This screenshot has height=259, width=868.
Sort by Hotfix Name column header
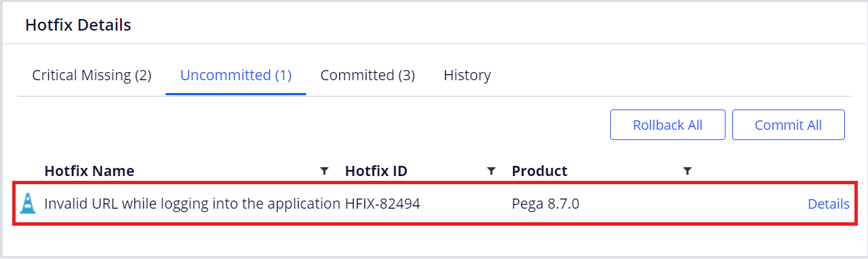coord(89,171)
